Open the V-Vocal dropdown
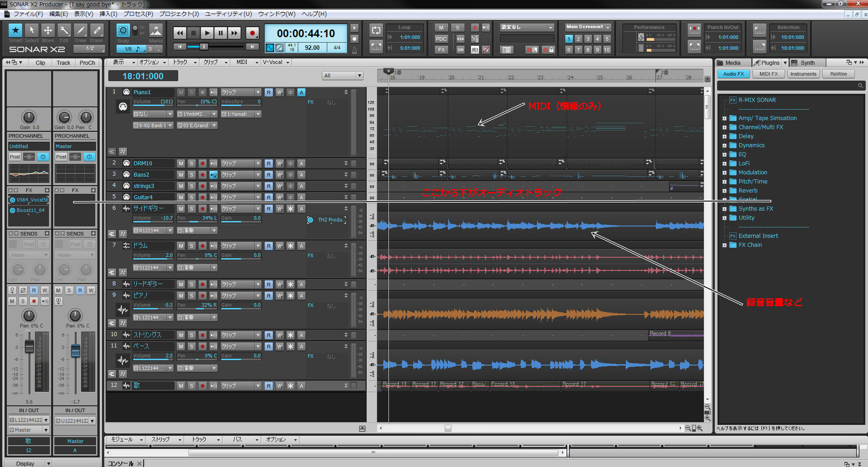The width and height of the screenshot is (868, 467). pyautogui.click(x=276, y=63)
